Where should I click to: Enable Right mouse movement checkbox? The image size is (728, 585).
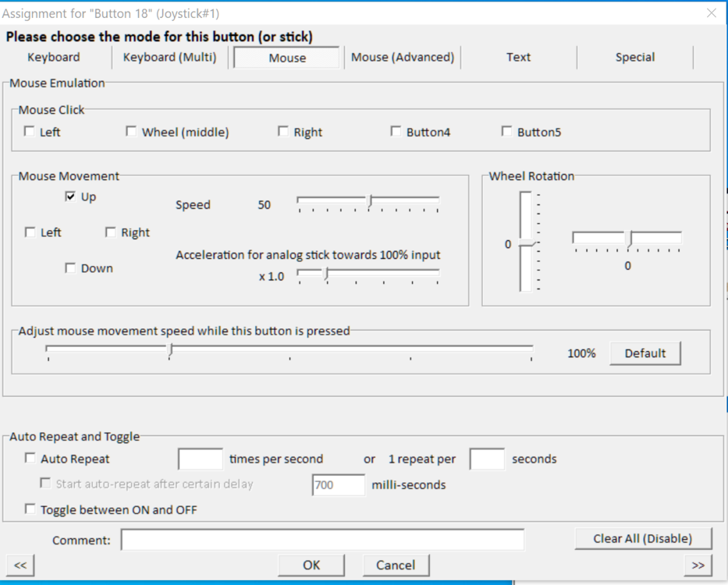[111, 232]
